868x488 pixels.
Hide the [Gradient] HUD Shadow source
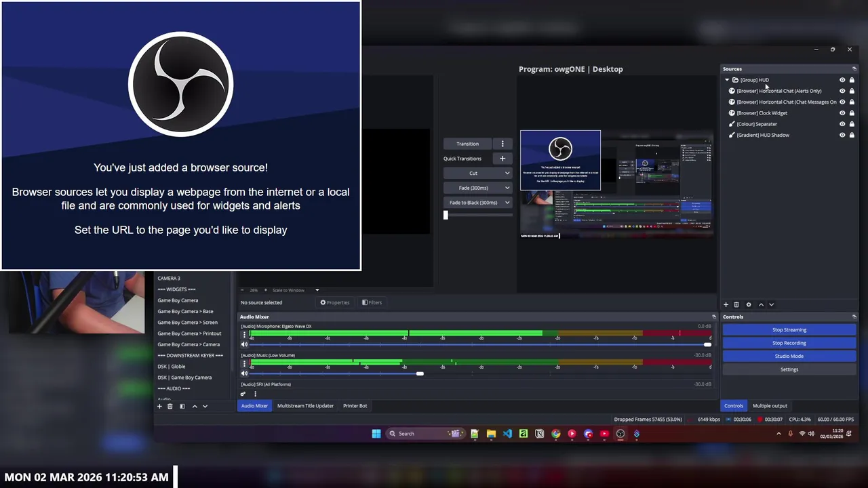point(842,135)
